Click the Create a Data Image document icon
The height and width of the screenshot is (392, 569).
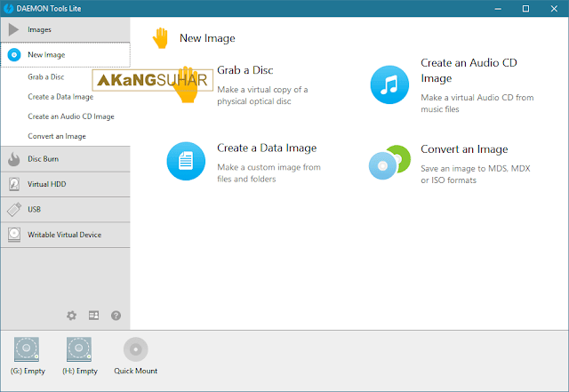(186, 161)
